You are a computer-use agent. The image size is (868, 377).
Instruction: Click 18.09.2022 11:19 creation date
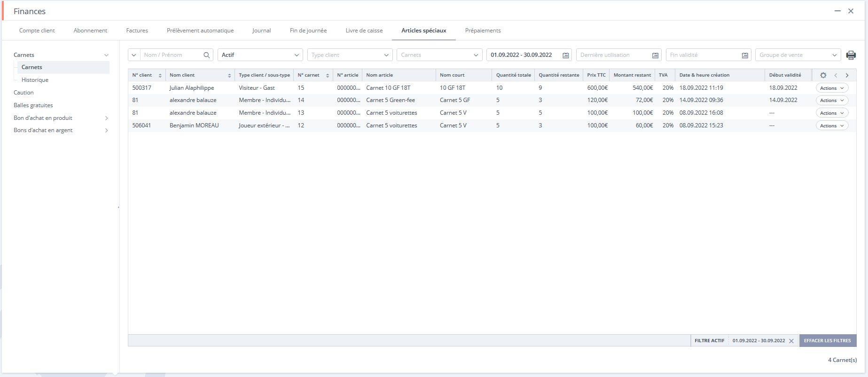pos(701,88)
